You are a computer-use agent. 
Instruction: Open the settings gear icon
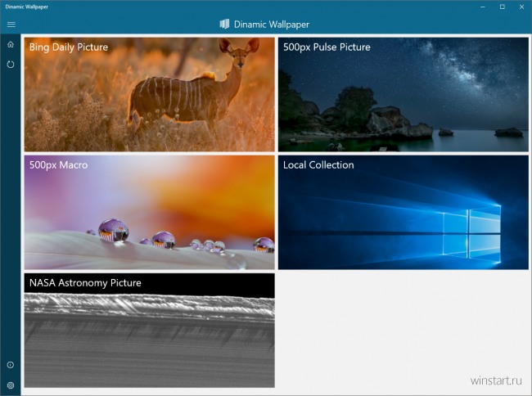11,385
